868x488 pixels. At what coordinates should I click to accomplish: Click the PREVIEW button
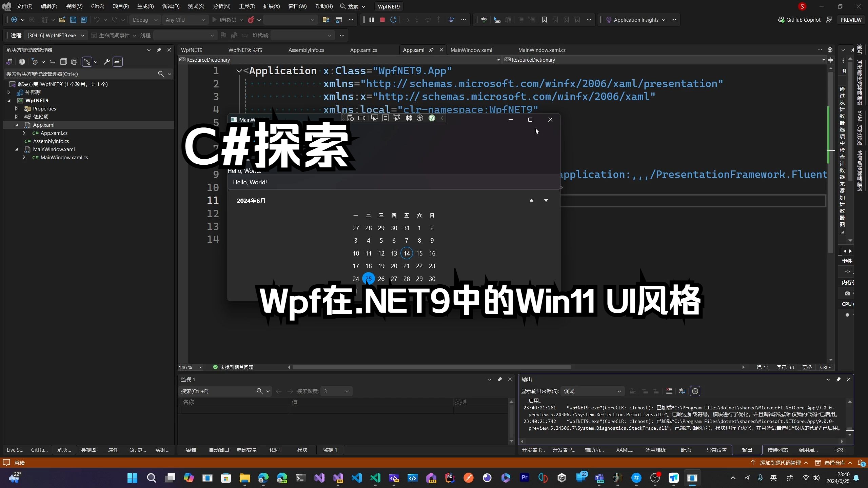tap(851, 20)
